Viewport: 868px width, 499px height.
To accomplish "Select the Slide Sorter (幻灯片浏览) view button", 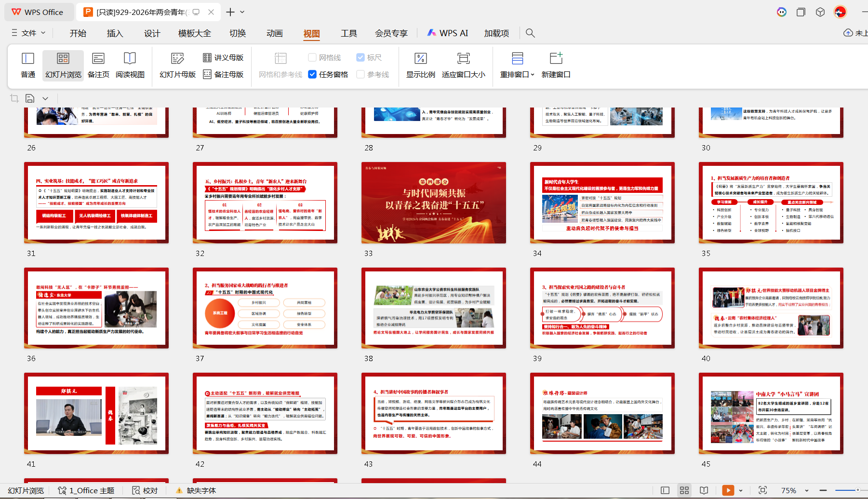I will pos(63,65).
